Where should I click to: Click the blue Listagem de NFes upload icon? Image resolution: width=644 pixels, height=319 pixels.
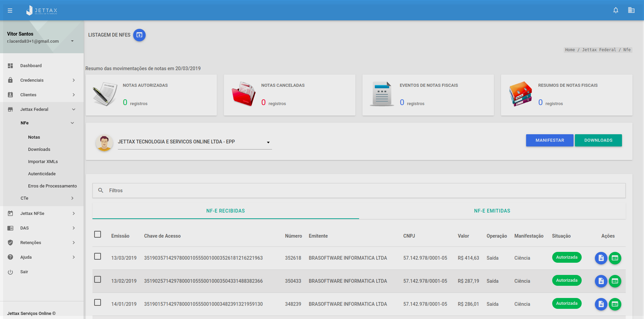139,35
